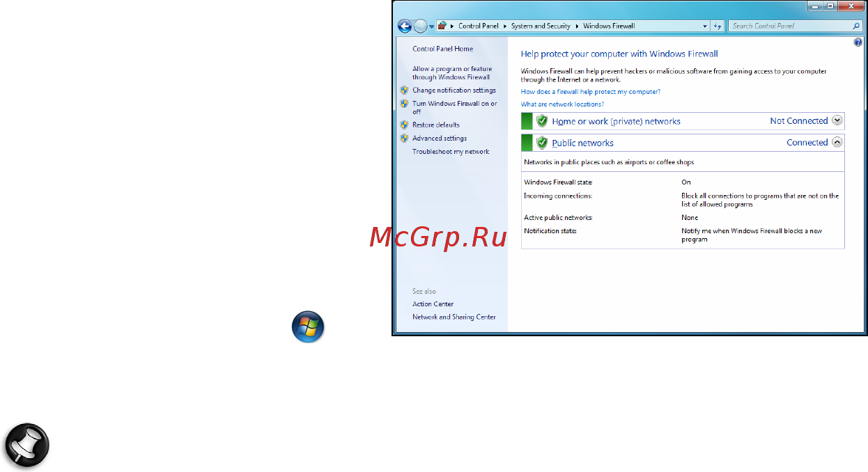
Task: Click shield icon beside Turn Windows Firewall on
Action: (x=404, y=104)
